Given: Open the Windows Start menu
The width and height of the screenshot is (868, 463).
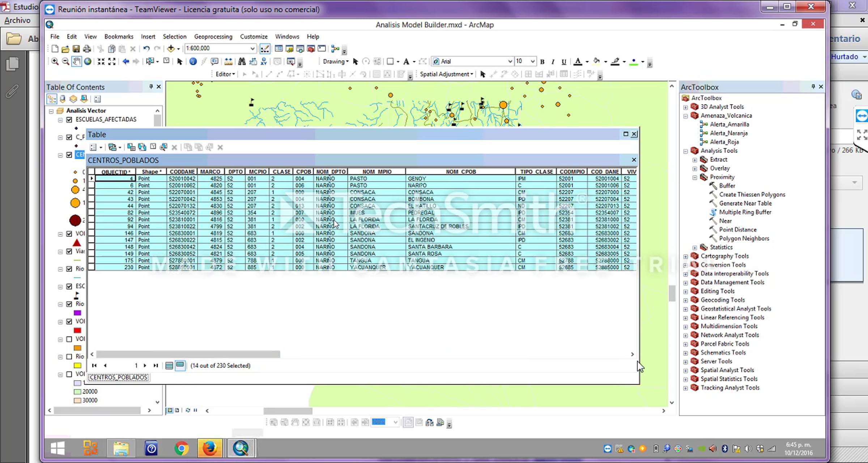Looking at the screenshot, I should [58, 449].
